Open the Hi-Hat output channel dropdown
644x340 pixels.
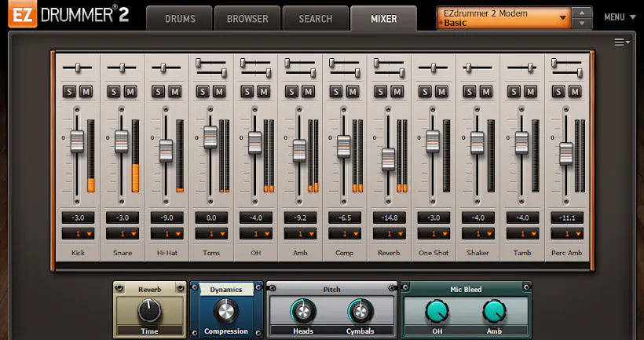pyautogui.click(x=167, y=234)
